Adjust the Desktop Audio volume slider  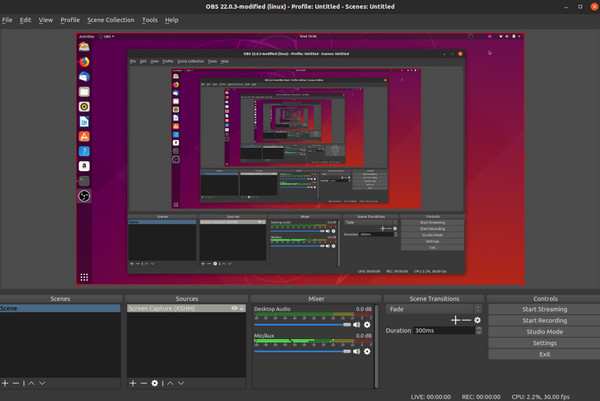300,324
